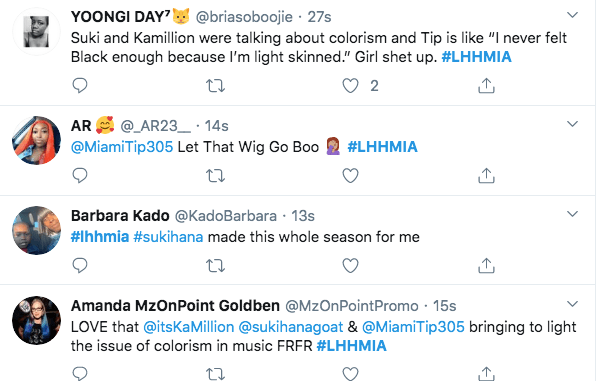Retweet Barbara Kado's sukihana tweet
The image size is (598, 381).
[215, 266]
